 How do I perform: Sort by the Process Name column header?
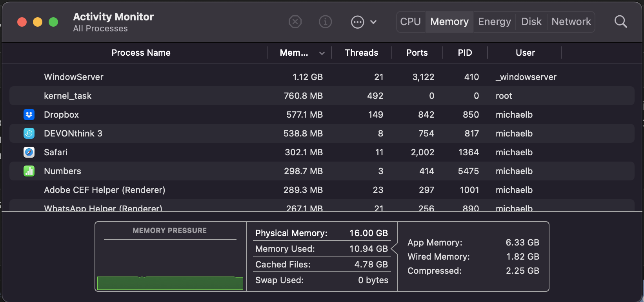click(x=141, y=53)
